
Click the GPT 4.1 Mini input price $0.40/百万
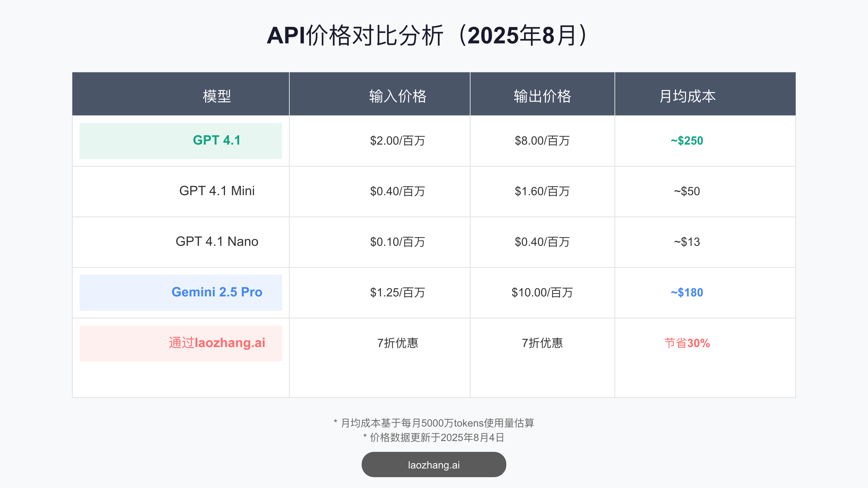coord(398,191)
